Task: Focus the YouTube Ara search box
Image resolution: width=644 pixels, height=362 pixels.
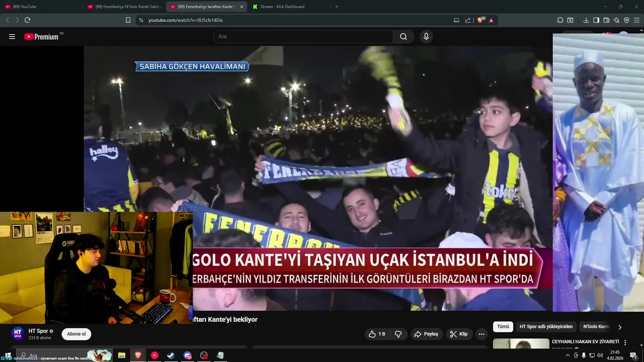Action: [303, 37]
